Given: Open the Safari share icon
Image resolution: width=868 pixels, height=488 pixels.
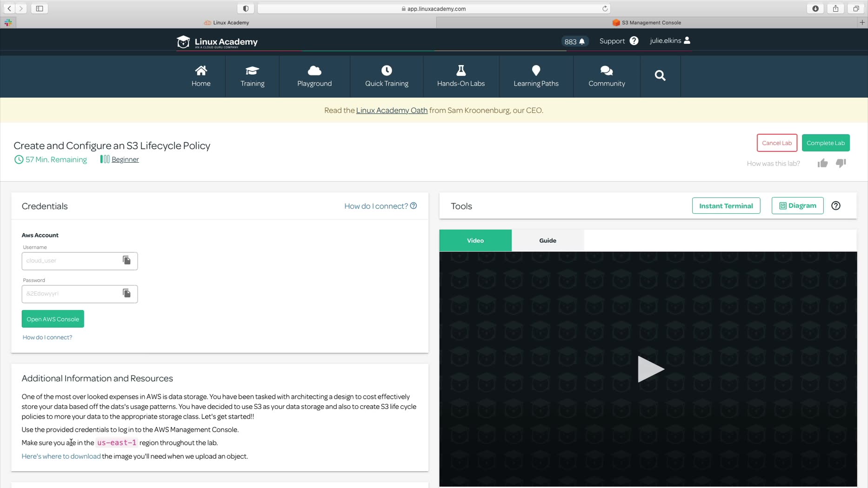Looking at the screenshot, I should click(x=836, y=8).
